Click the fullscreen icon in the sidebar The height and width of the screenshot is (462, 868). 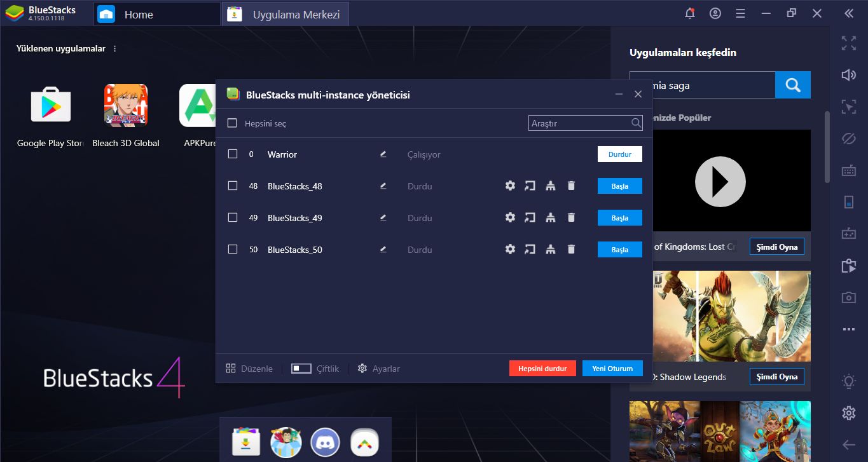pos(848,43)
